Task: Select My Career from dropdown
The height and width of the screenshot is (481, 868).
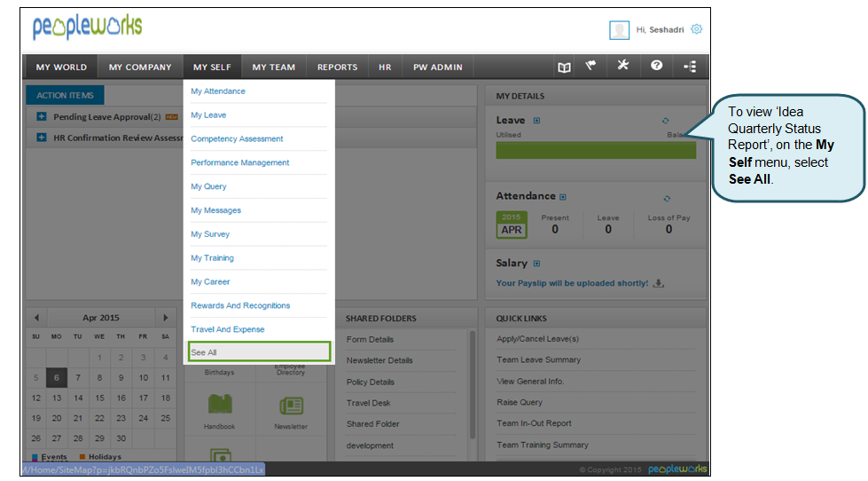Action: (210, 281)
